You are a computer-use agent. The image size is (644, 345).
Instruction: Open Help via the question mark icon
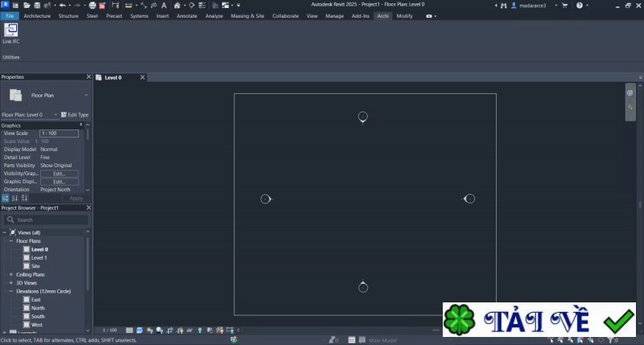click(579, 6)
